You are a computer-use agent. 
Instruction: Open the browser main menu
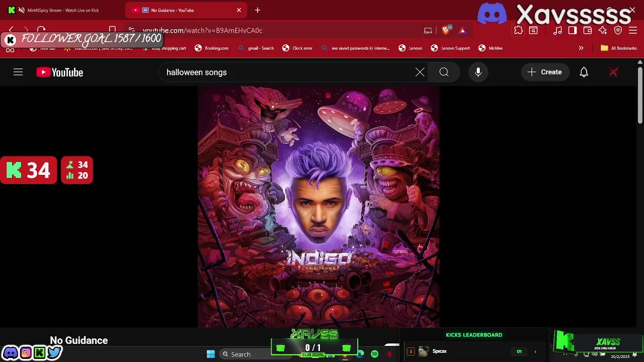click(x=633, y=30)
